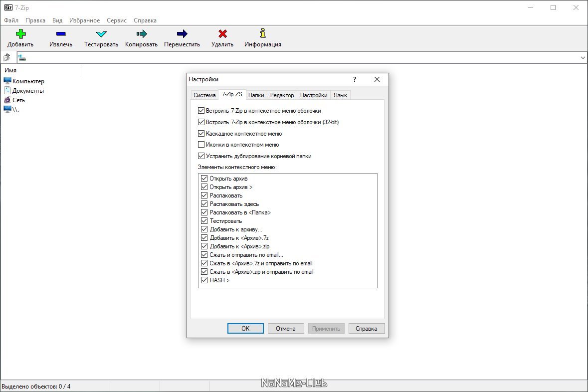This screenshot has width=588, height=392.
Task: Click the Справка button in dialog
Action: [x=367, y=329]
